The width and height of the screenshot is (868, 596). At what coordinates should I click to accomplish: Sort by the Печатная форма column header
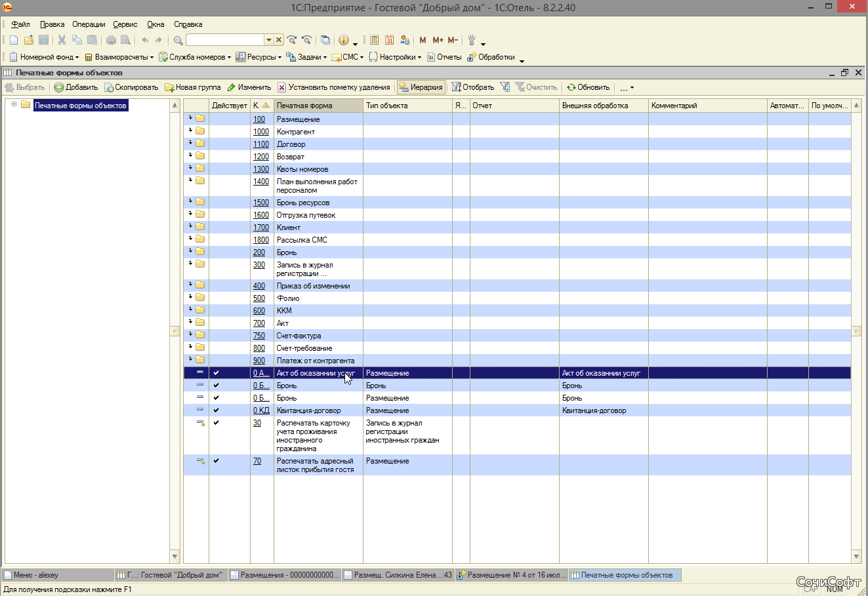tap(318, 105)
